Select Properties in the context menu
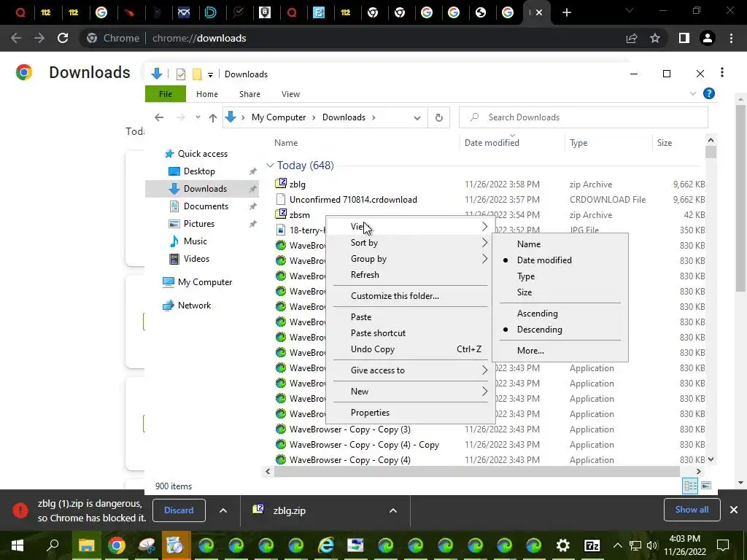The image size is (747, 560). coord(411,413)
